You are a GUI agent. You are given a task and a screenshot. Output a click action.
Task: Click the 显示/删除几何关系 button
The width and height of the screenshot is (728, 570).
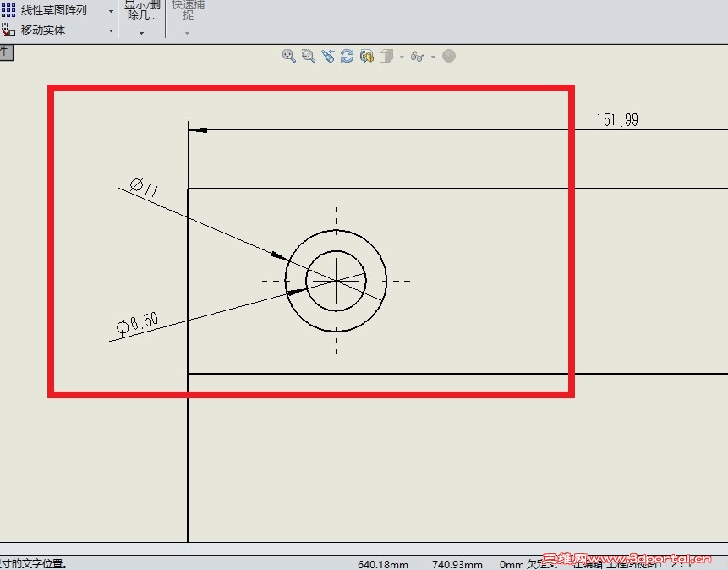142,10
